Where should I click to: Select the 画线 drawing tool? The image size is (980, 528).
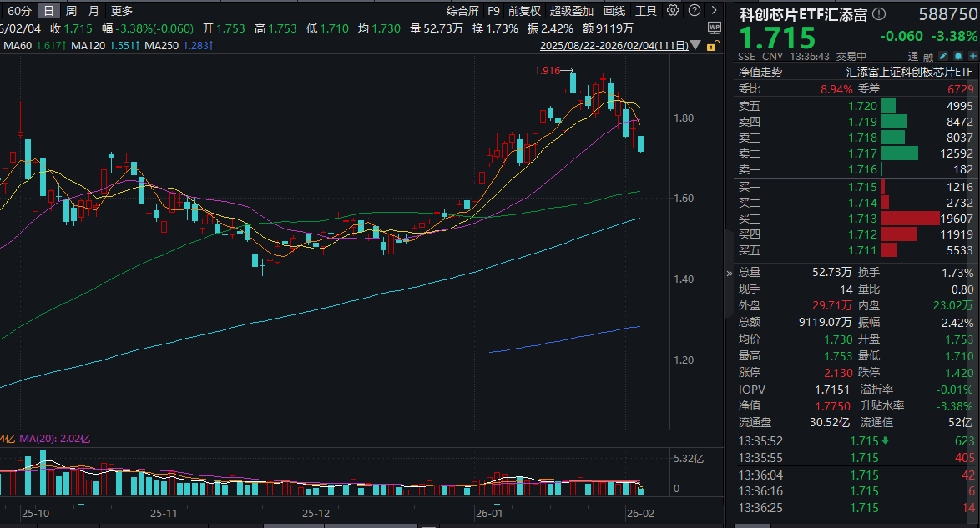(614, 11)
